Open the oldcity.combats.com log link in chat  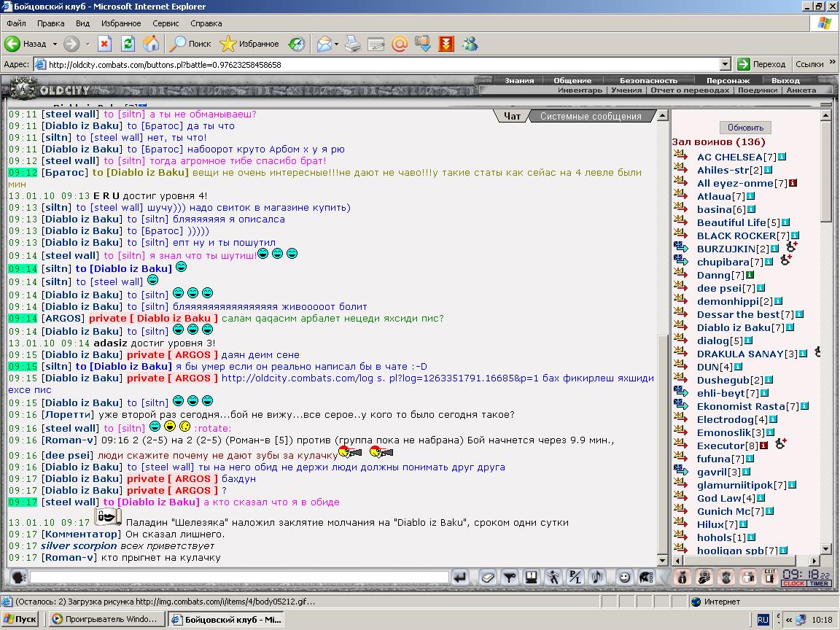click(380, 378)
